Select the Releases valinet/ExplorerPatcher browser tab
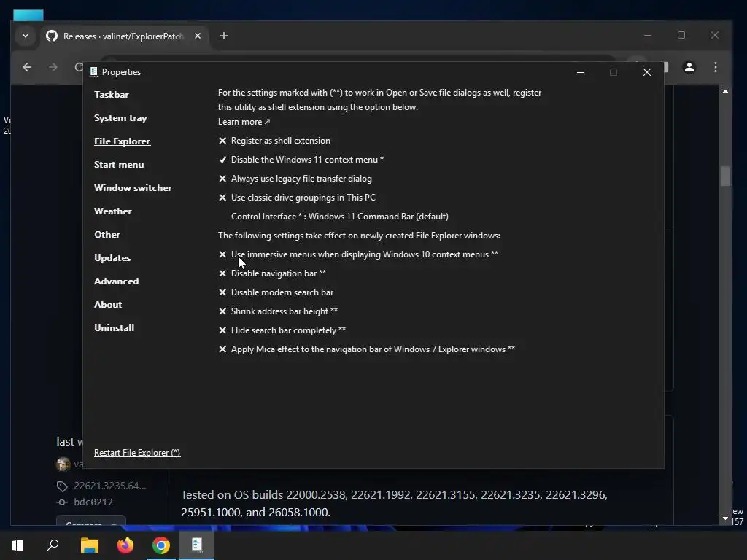 (x=123, y=36)
